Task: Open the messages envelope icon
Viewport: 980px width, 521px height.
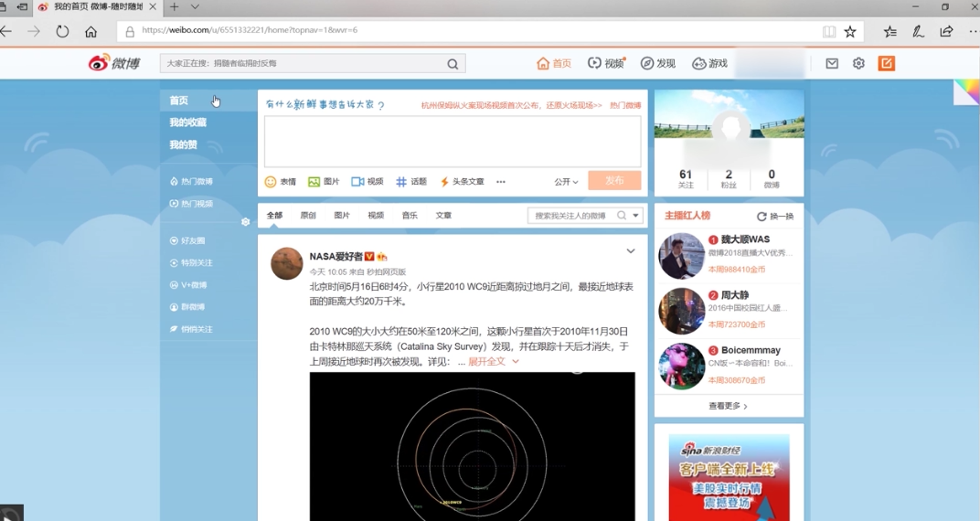Action: click(x=832, y=63)
